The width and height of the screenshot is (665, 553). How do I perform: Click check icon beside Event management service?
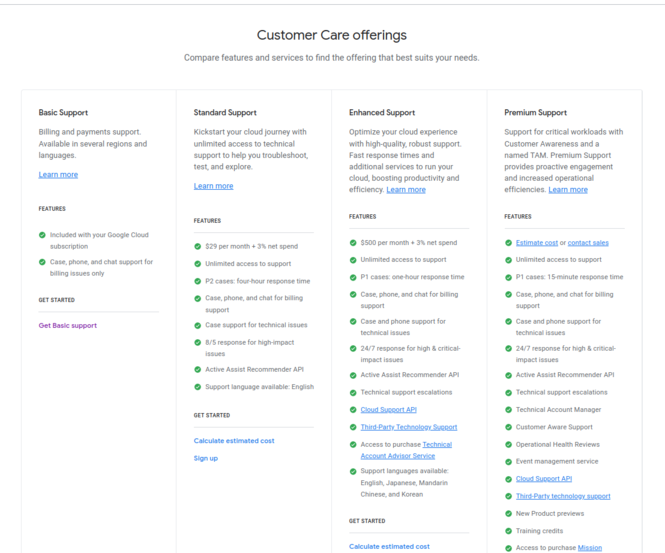508,462
